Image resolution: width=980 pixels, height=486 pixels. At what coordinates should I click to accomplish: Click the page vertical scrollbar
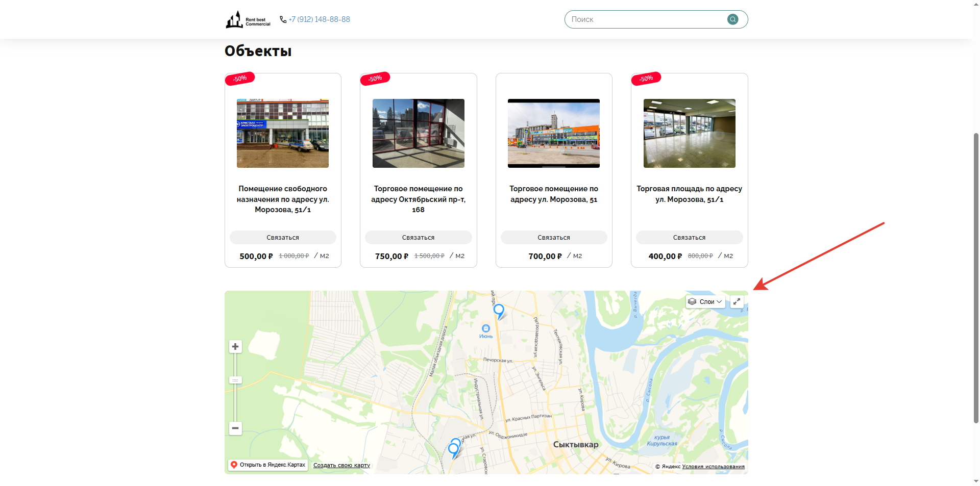tap(976, 275)
